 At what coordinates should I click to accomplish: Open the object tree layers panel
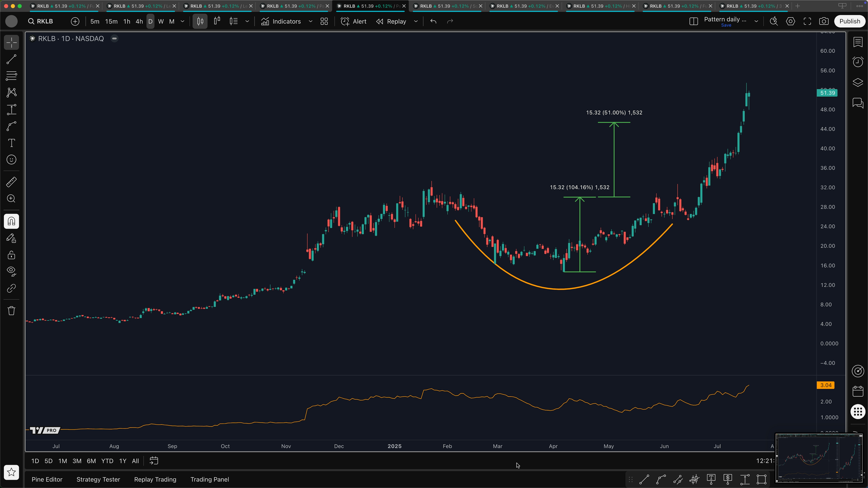click(x=858, y=82)
